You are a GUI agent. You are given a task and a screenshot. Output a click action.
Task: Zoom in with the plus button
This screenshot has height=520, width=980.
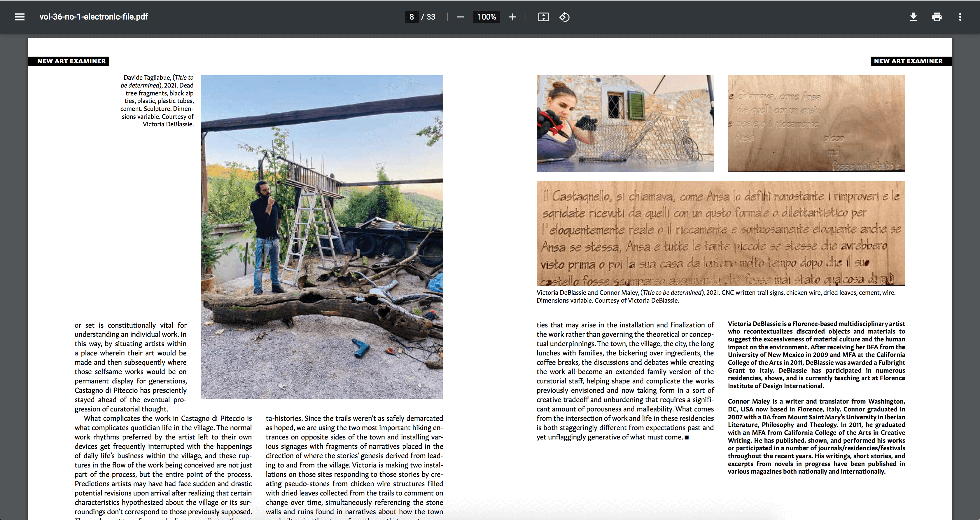coord(513,17)
